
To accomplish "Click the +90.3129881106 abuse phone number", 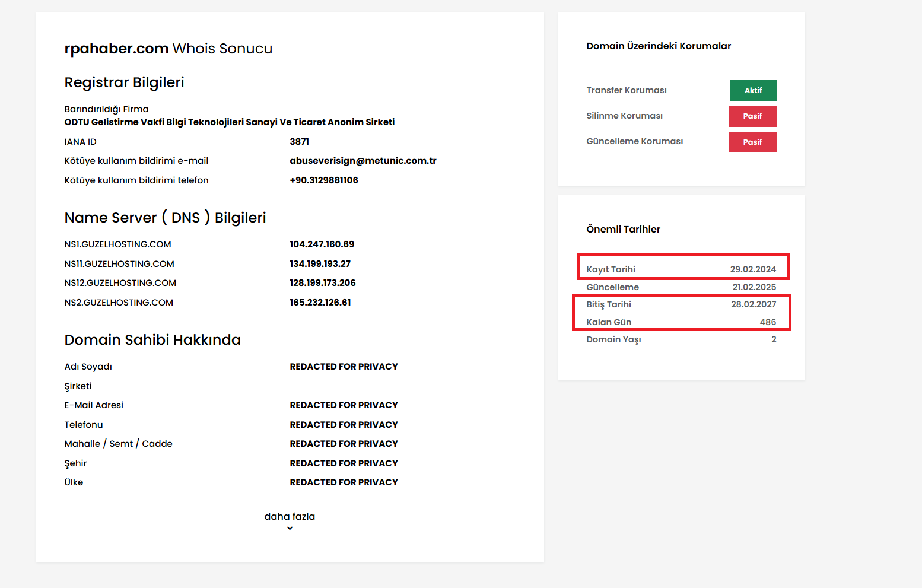I will 323,180.
